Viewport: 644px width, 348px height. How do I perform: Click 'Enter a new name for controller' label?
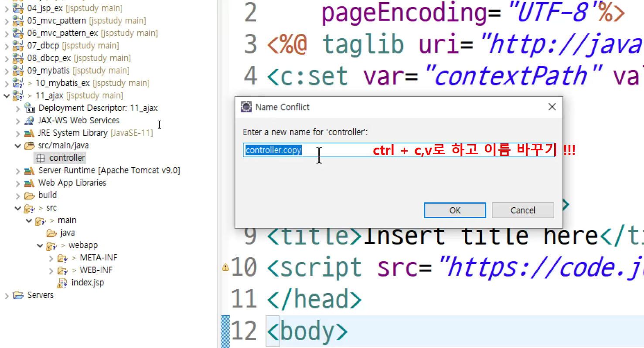click(305, 132)
